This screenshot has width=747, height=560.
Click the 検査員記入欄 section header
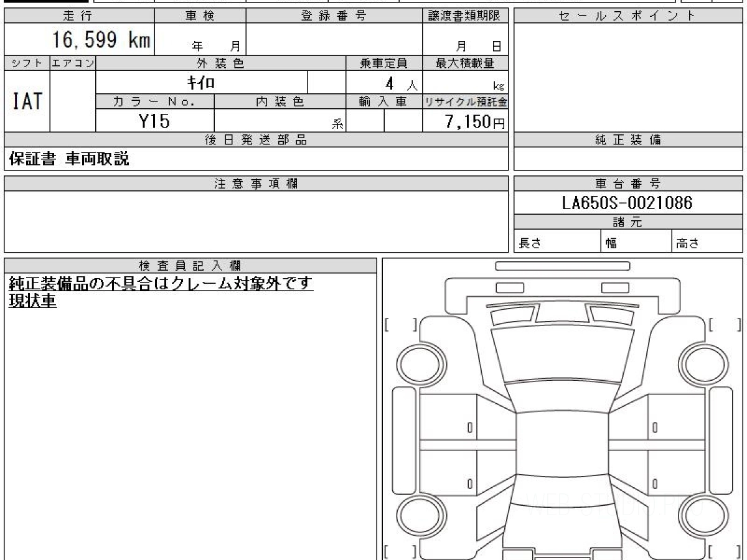pyautogui.click(x=190, y=266)
